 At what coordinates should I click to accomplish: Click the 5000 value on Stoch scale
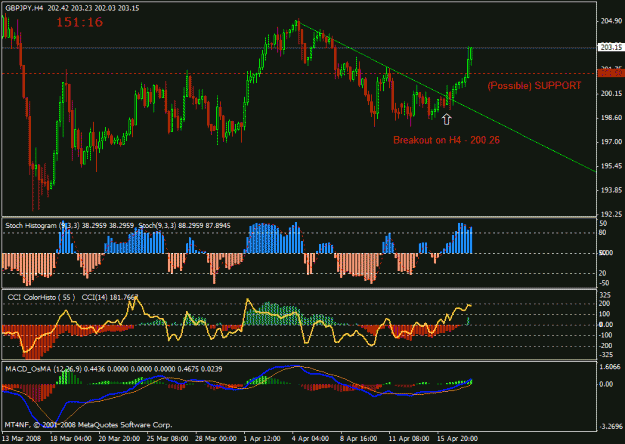pyautogui.click(x=606, y=253)
